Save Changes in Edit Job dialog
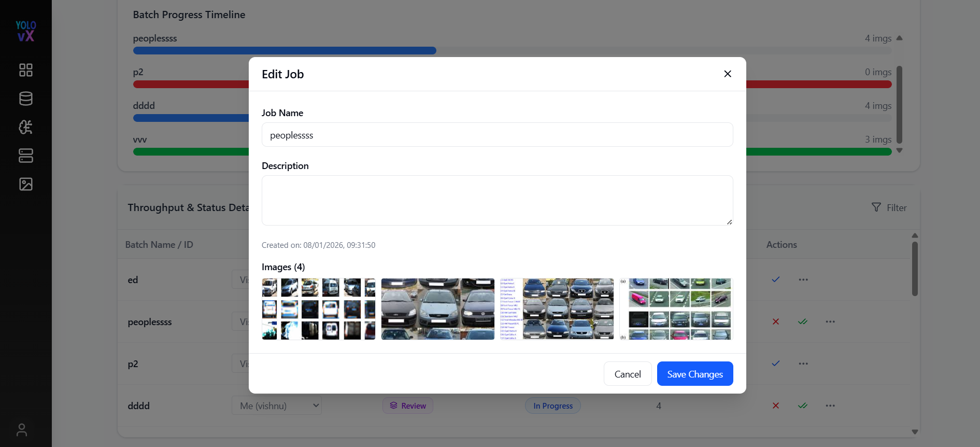 [695, 374]
